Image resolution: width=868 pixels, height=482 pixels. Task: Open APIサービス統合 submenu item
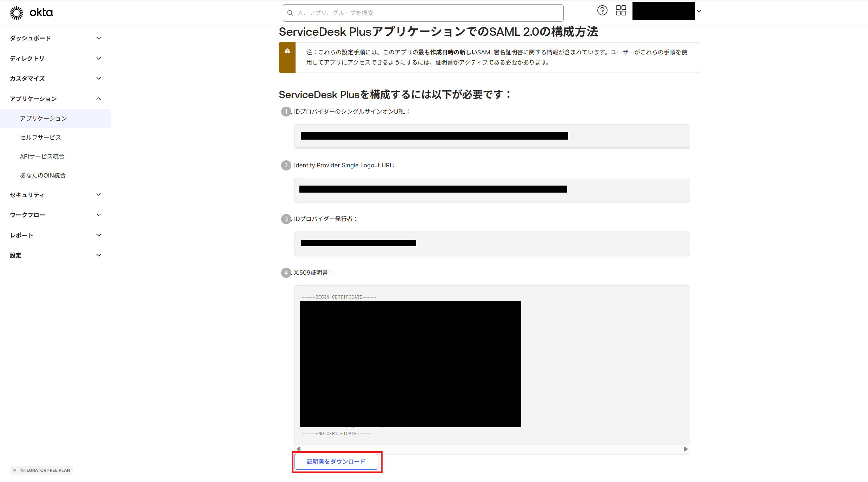[42, 156]
